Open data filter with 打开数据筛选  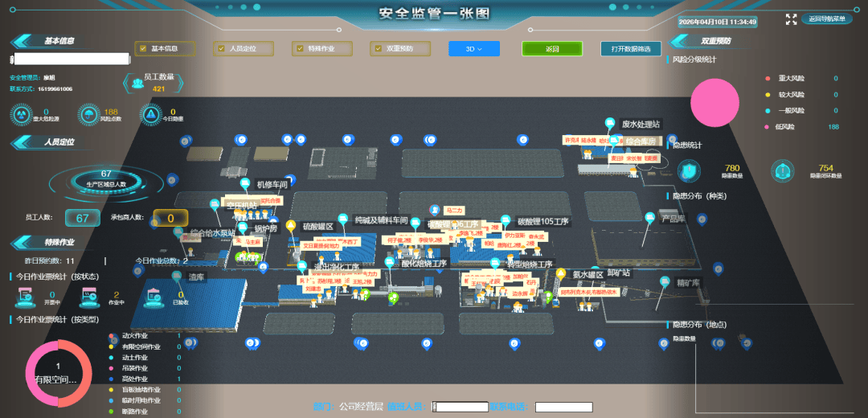630,48
